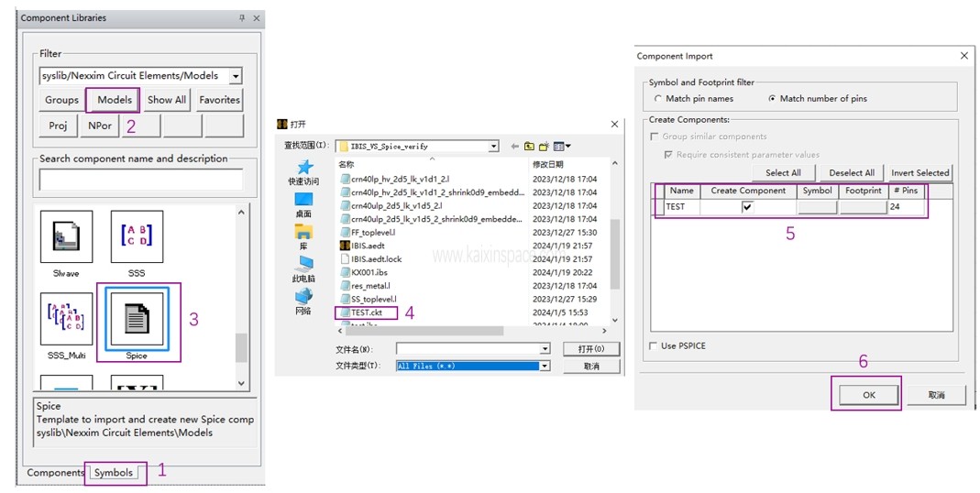980x493 pixels.
Task: Select the TEST.ckt file in list
Action: coord(366,312)
